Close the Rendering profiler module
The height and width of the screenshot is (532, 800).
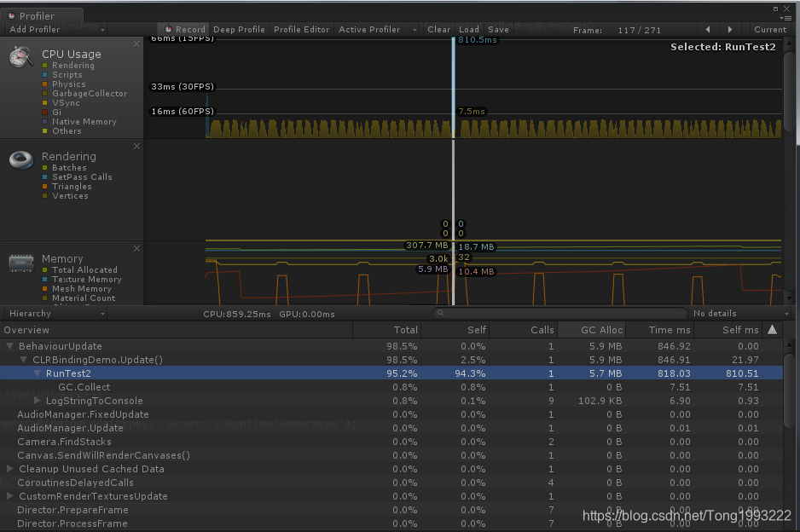point(136,147)
